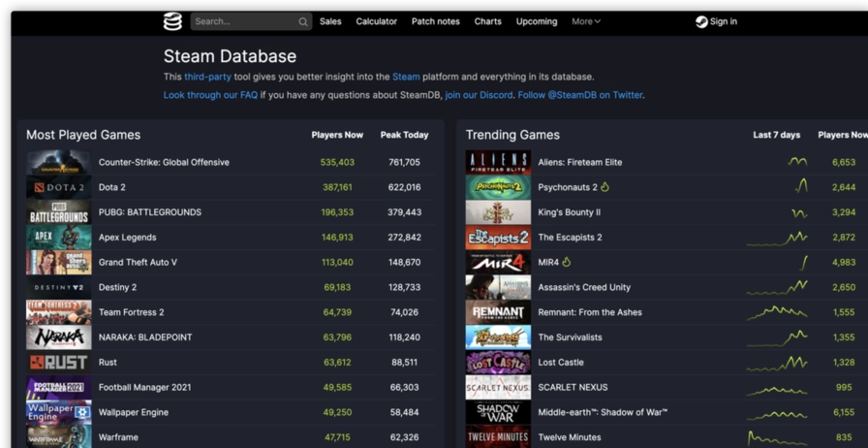Click the Aliens Fireteam Elite thumbnail
The image size is (868, 448).
(x=498, y=163)
